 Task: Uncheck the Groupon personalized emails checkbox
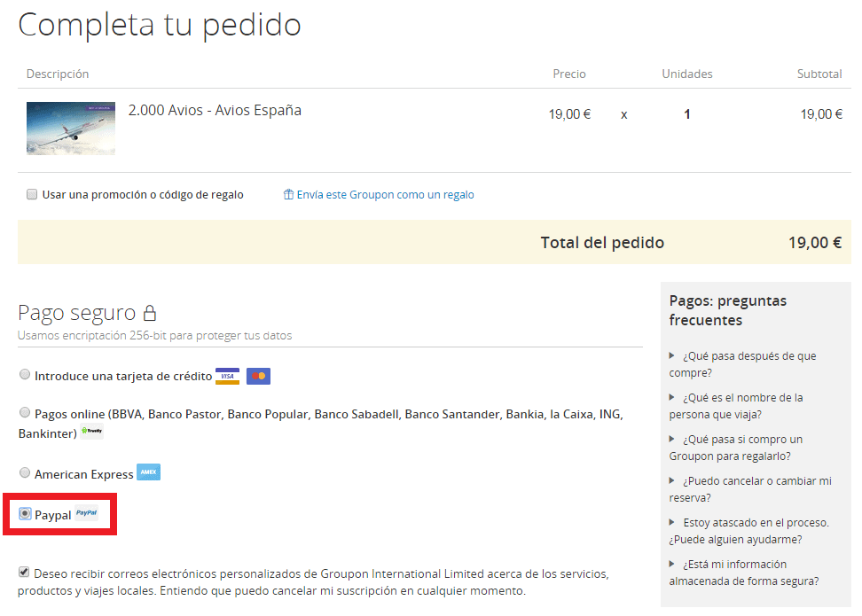(x=24, y=572)
